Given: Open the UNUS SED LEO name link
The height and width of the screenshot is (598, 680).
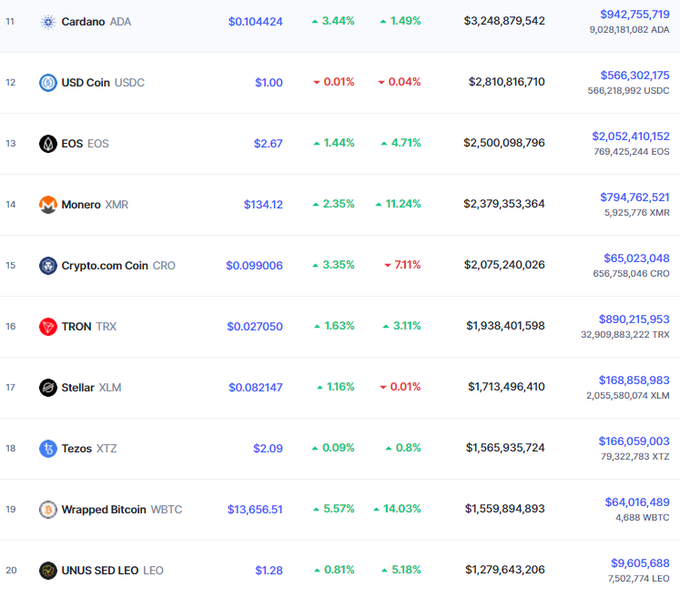Looking at the screenshot, I should click(100, 571).
